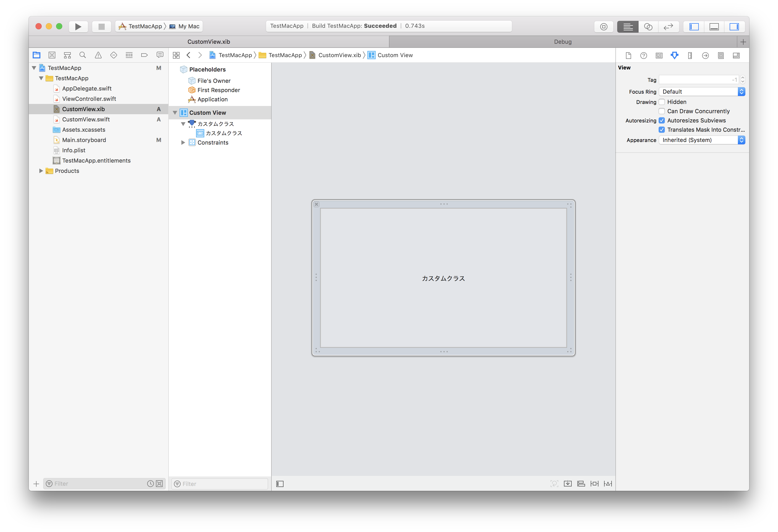Open the Focus Ring dropdown

(702, 92)
